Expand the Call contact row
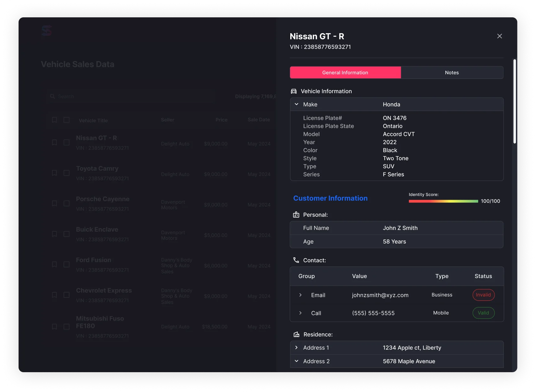 pyautogui.click(x=300, y=313)
